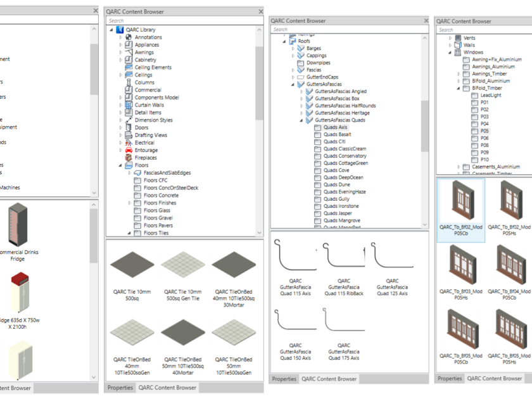Screen dimensions: 532x399
Task: Collapse the BiFold_Timber tree node
Action: [458, 89]
